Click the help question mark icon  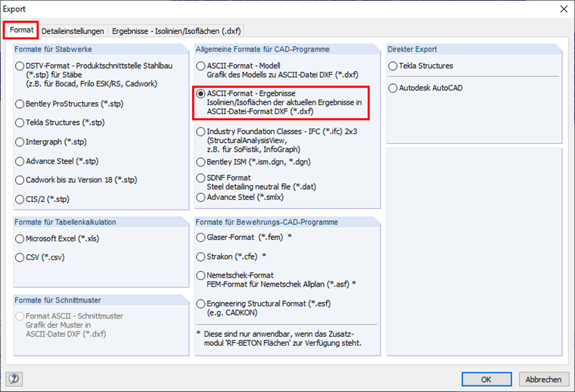pos(14,378)
